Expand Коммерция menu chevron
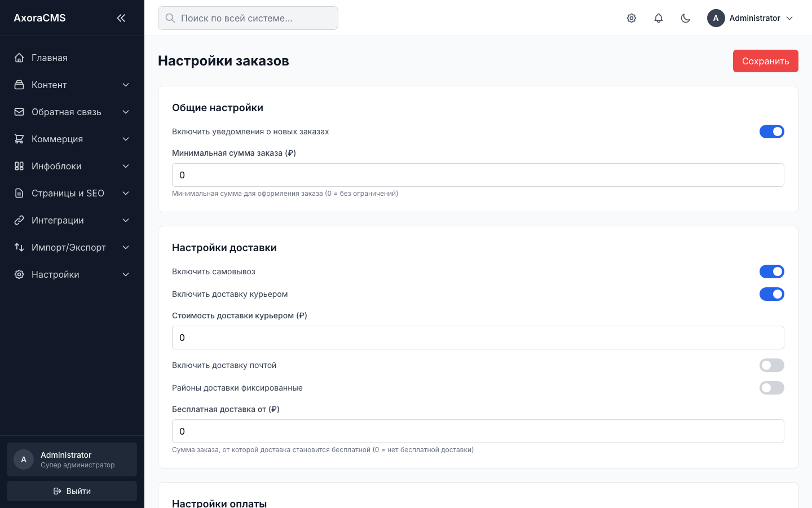Viewport: 812px width, 508px height. point(126,139)
